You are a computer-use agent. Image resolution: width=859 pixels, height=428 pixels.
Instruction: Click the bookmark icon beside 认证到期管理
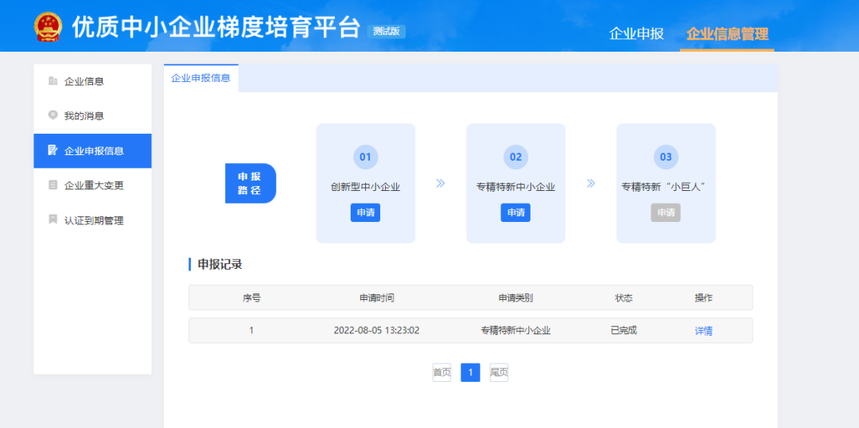click(x=53, y=220)
